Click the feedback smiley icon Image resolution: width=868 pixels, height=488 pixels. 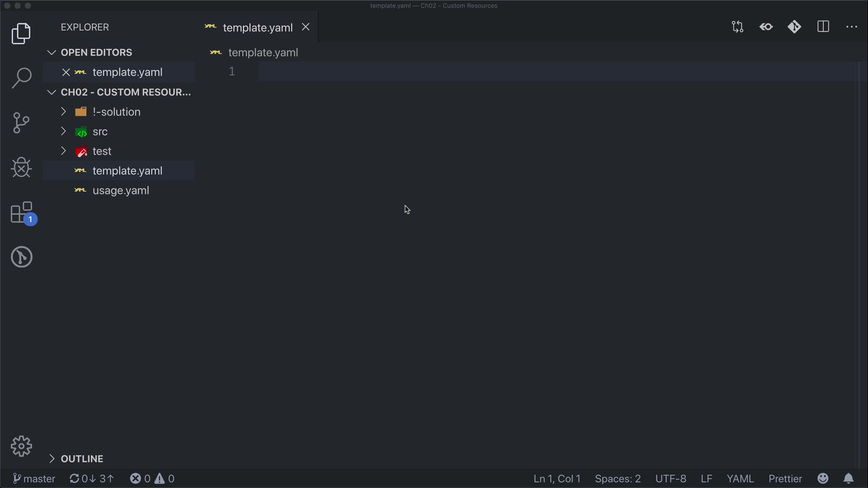(823, 479)
